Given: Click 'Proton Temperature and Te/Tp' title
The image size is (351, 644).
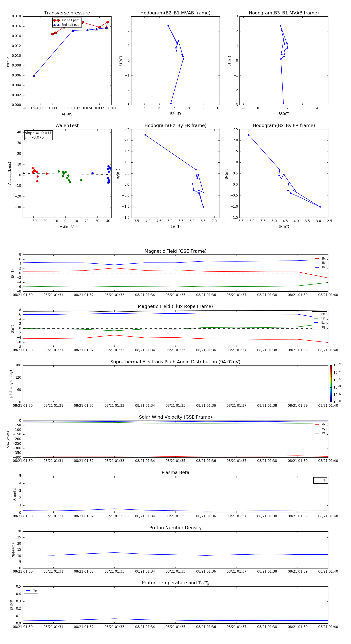Looking at the screenshot, I should 175,583.
